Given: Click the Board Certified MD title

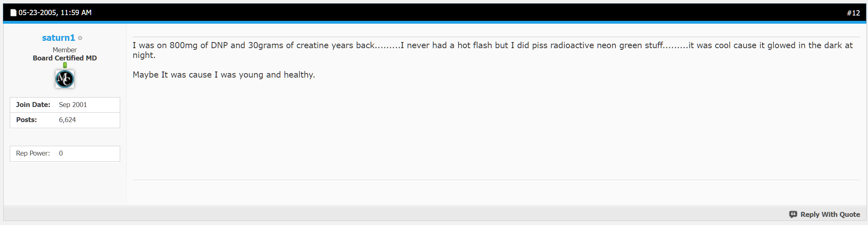Looking at the screenshot, I should 65,58.
